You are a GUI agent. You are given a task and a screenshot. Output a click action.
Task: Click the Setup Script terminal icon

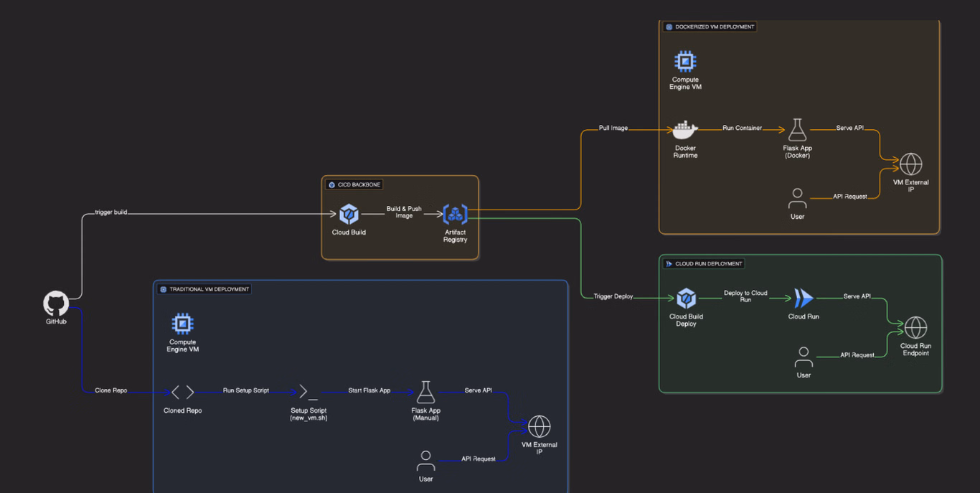pos(308,392)
